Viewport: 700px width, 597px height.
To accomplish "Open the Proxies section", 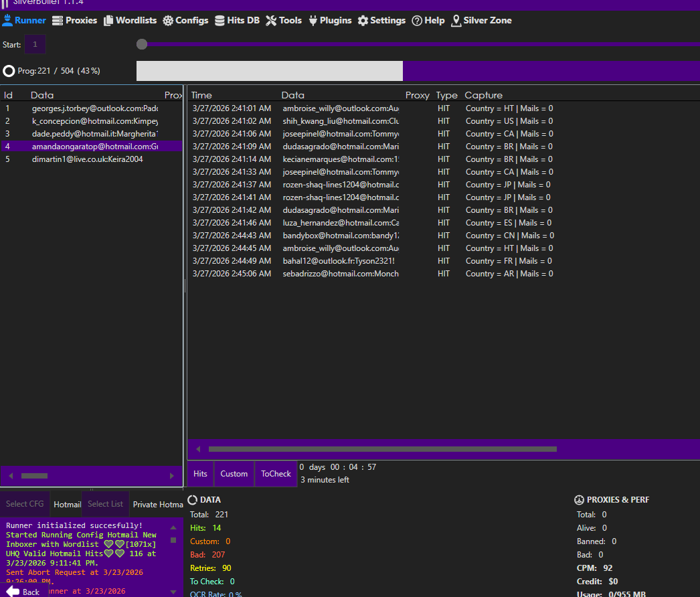I will 74,21.
